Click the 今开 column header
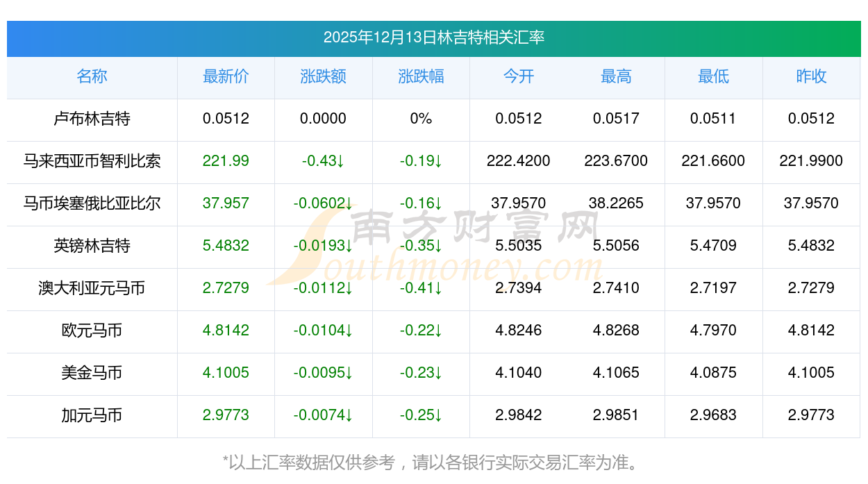868x484 pixels. click(x=519, y=77)
